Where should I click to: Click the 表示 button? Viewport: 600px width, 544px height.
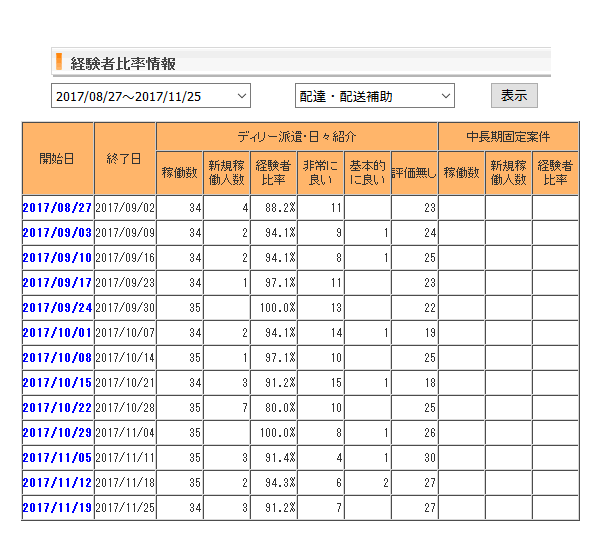pyautogui.click(x=514, y=96)
